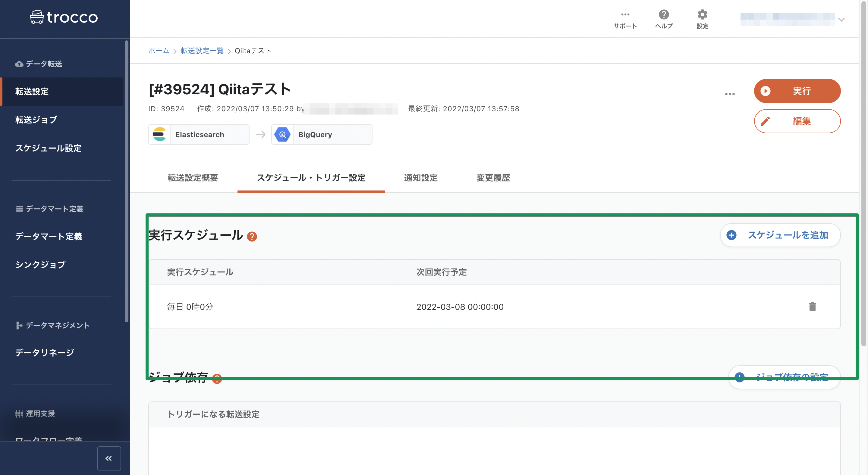Open the サポート ellipsis icon
Viewport: 868px width, 475px height.
pyautogui.click(x=625, y=14)
